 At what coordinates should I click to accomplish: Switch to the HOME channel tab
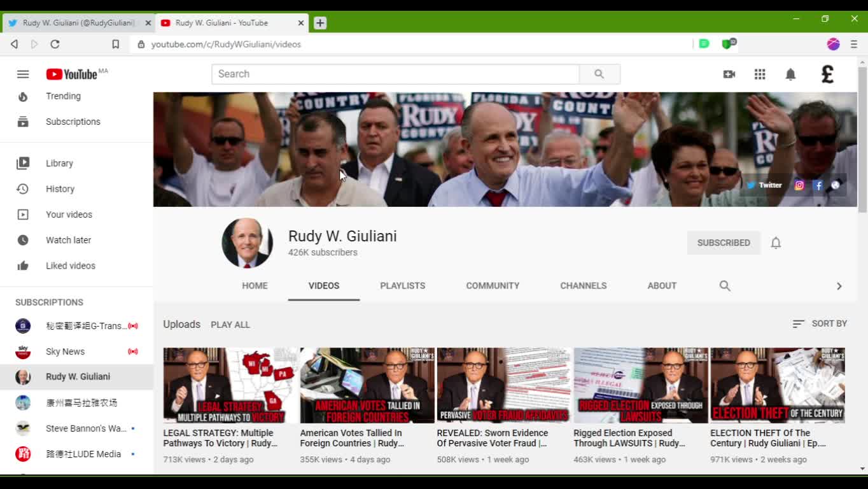tap(255, 286)
